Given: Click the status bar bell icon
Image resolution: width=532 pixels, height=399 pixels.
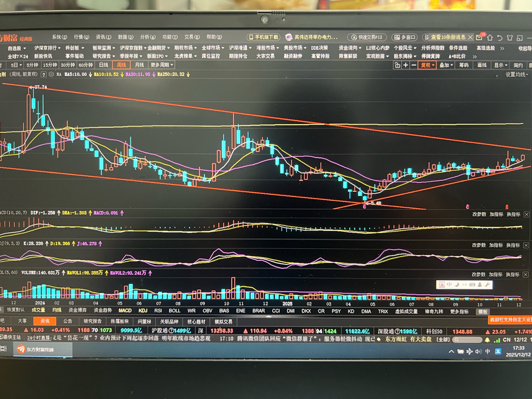Looking at the screenshot, I should coord(487,340).
